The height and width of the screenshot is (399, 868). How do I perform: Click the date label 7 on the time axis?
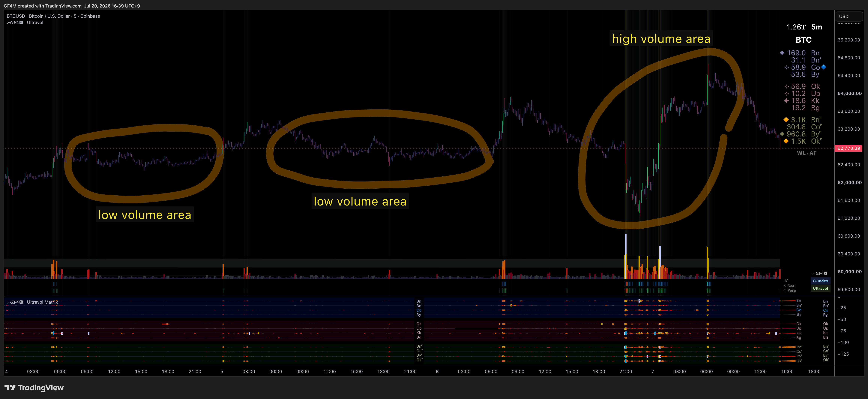point(652,371)
